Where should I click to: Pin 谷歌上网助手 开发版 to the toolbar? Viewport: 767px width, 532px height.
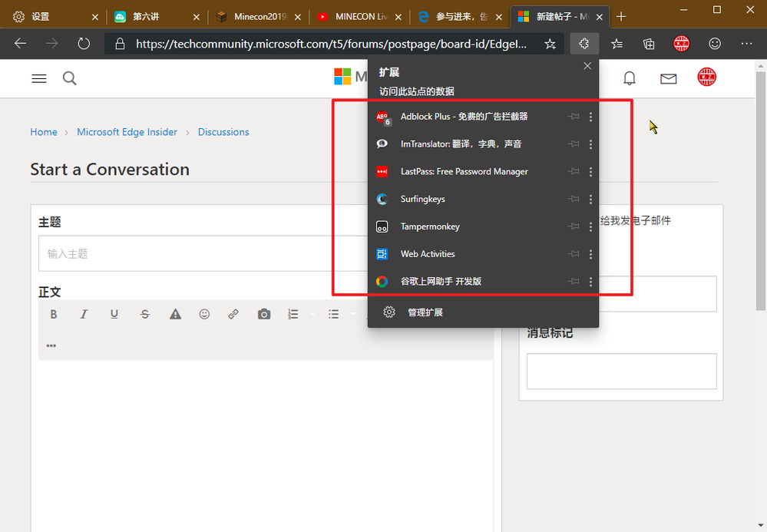[574, 281]
